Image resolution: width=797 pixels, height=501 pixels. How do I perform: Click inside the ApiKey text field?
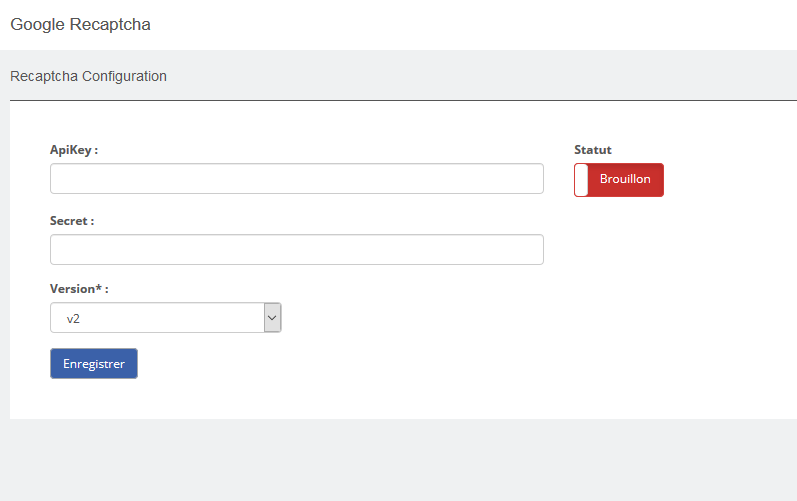point(297,178)
